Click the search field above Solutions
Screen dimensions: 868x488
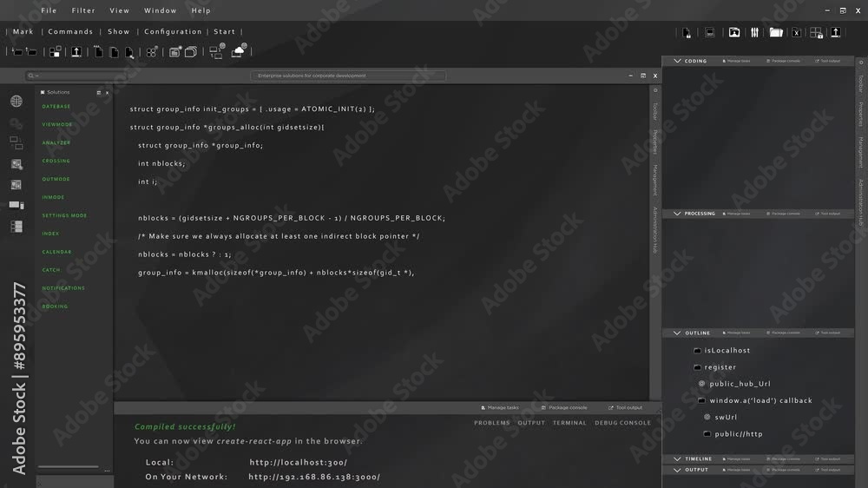pos(75,76)
